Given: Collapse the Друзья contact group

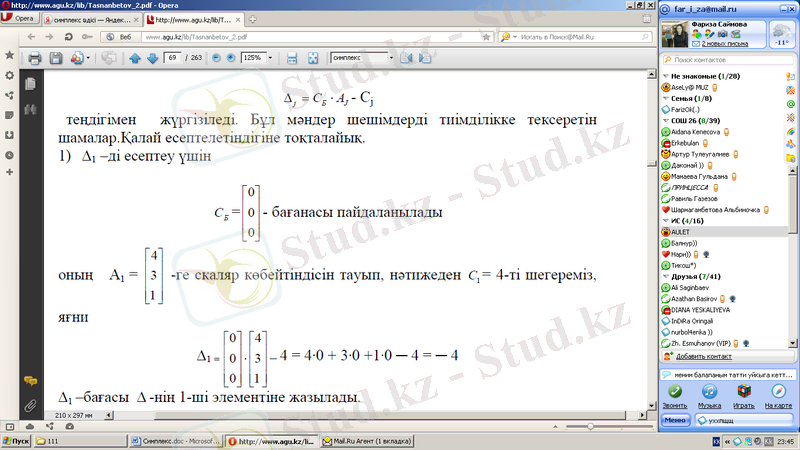Looking at the screenshot, I should pos(666,277).
